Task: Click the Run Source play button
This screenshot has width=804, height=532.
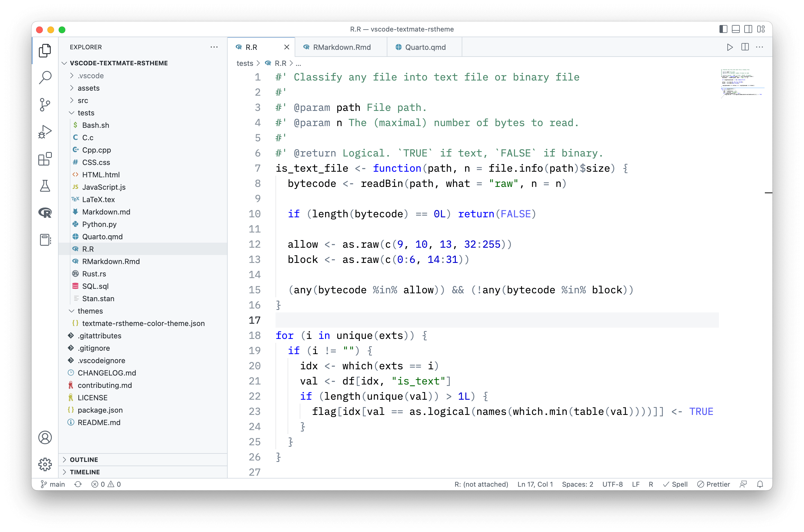Action: pyautogui.click(x=730, y=47)
